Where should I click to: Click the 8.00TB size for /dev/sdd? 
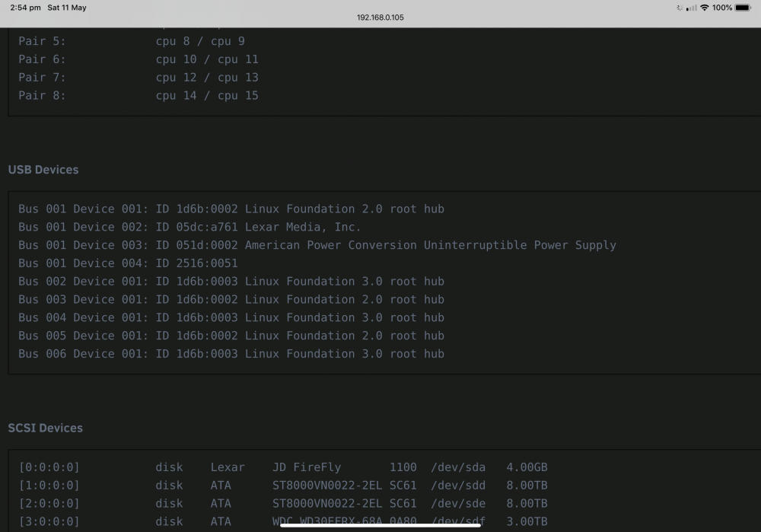527,486
